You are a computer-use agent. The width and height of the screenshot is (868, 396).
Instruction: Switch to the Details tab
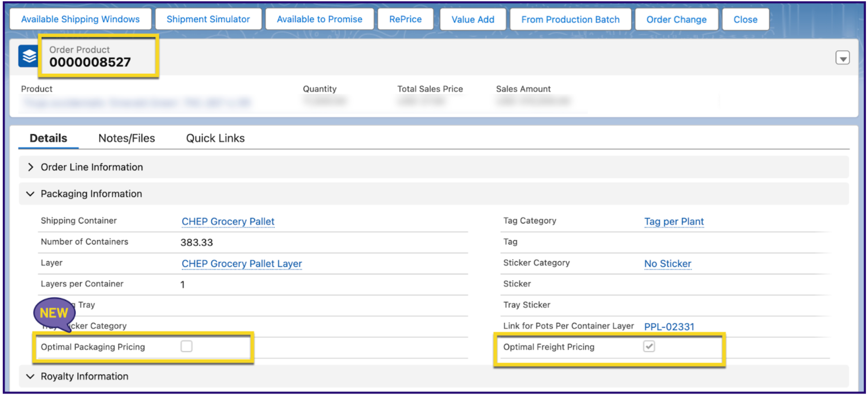[x=48, y=138]
